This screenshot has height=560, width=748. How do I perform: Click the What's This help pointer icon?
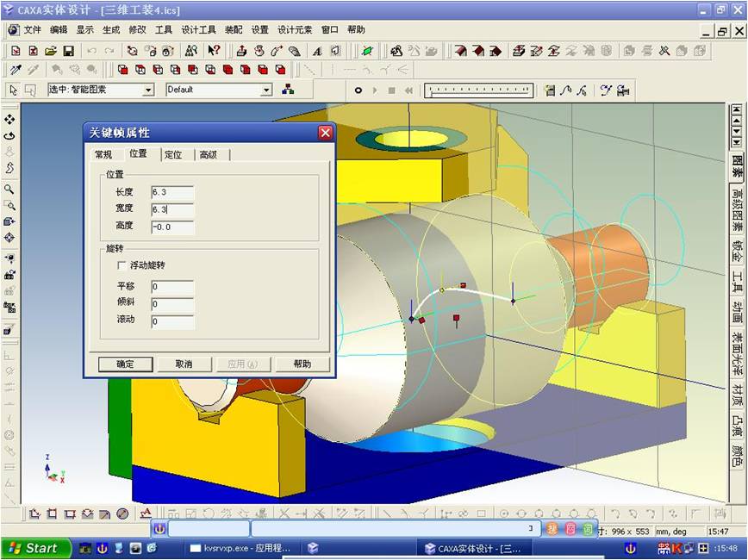coord(213,51)
